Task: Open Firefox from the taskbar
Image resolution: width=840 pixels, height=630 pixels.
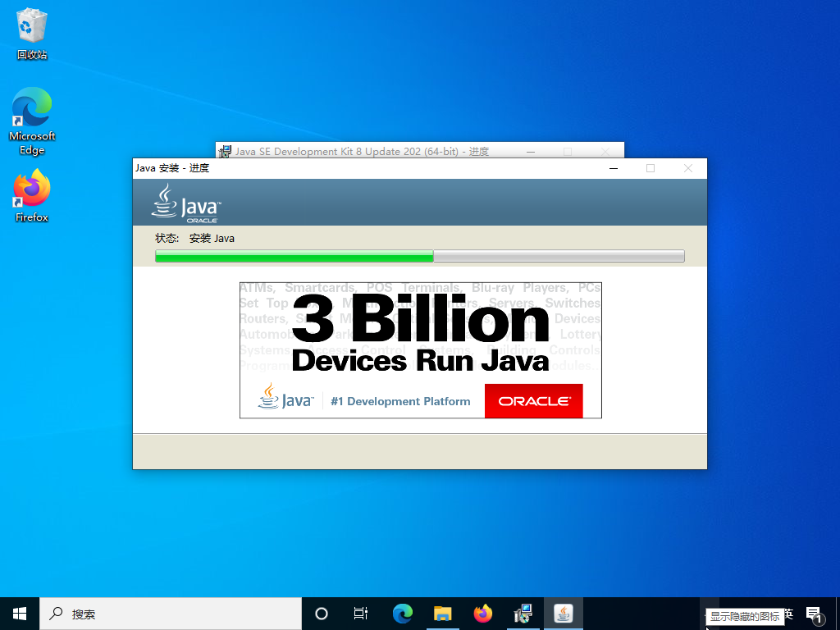Action: (x=482, y=614)
